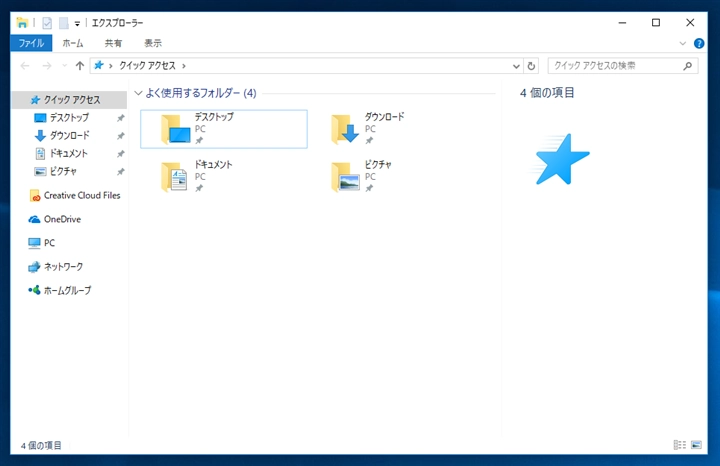Refresh the current view
The width and height of the screenshot is (720, 466).
(531, 66)
